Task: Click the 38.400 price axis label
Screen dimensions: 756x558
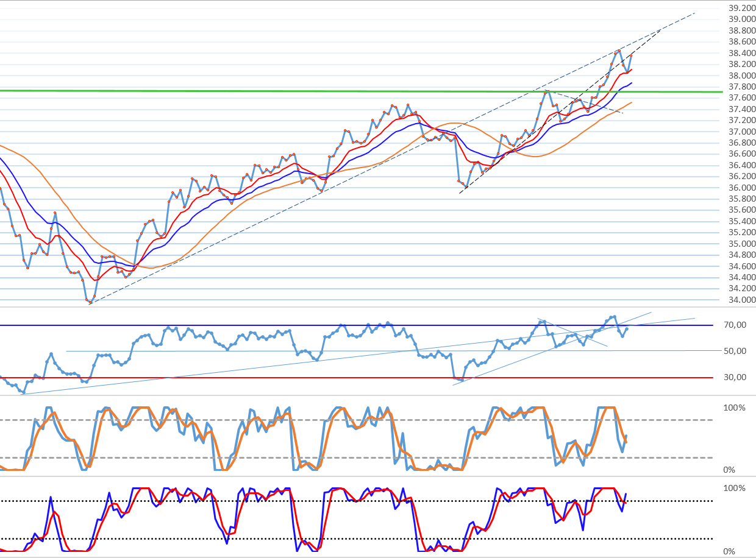Action: tap(743, 53)
